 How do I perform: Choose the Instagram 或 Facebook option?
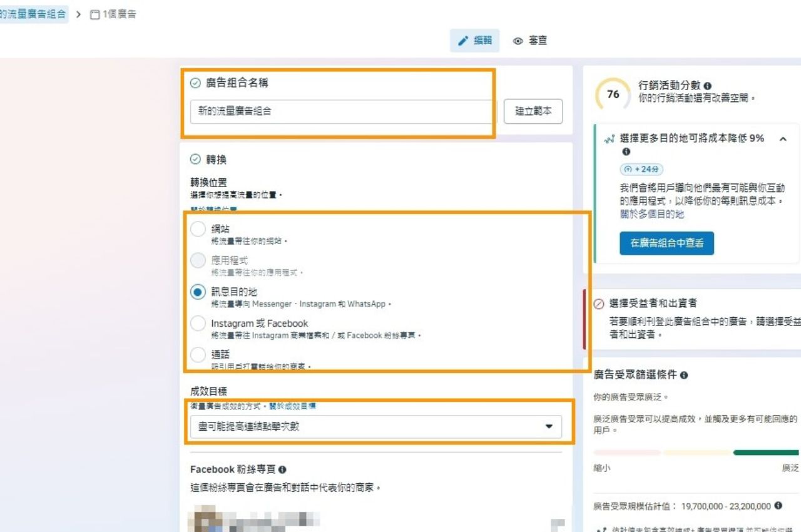pos(198,324)
